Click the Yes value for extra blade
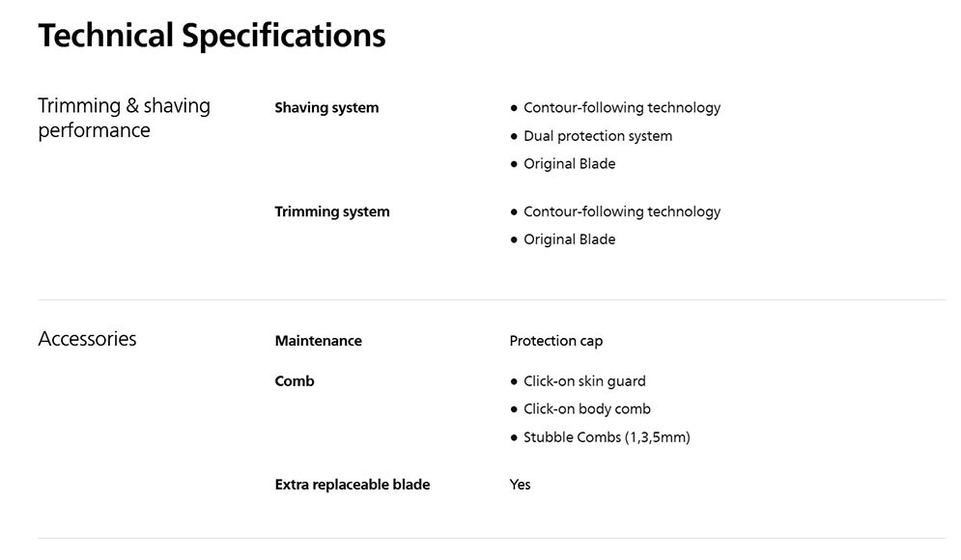 tap(521, 485)
